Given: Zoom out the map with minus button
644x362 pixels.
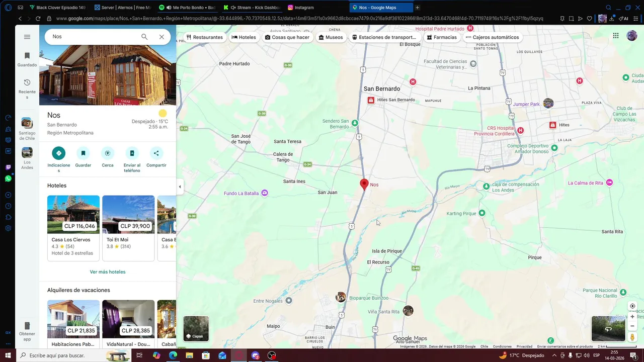Looking at the screenshot, I should coord(632,326).
